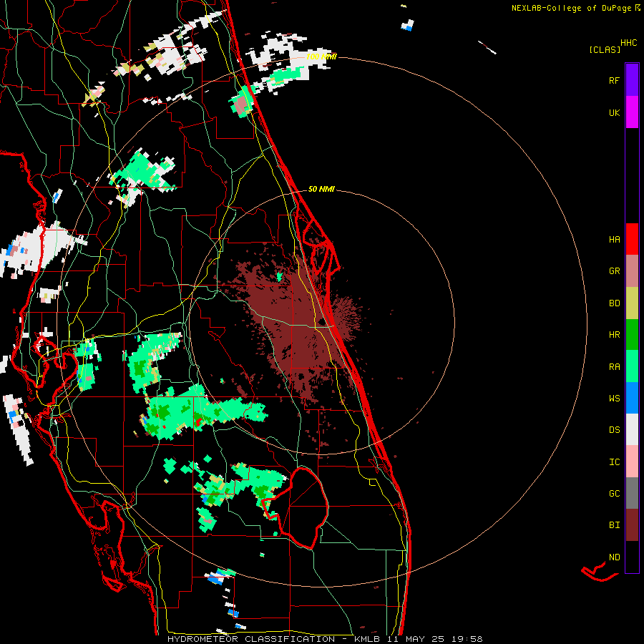Click the GR legend label
The width and height of the screenshot is (644, 644).
[614, 271]
